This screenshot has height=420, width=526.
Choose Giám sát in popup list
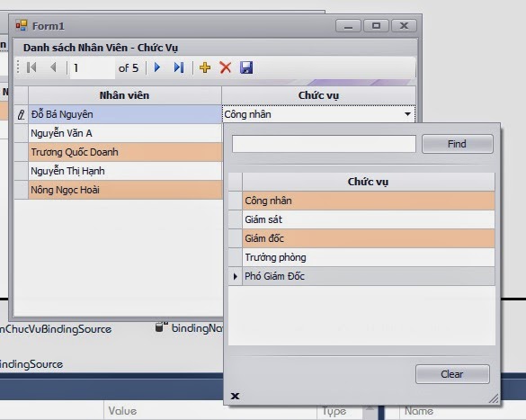pos(369,219)
